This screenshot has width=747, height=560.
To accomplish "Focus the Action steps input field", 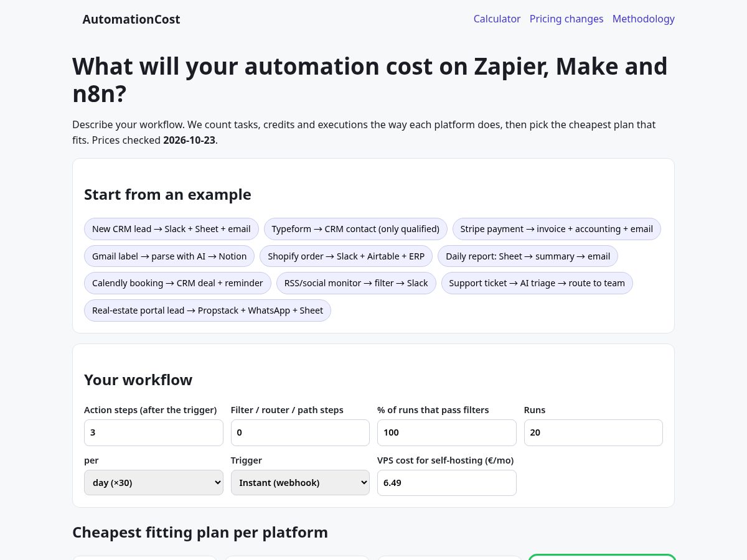I will pos(154,432).
